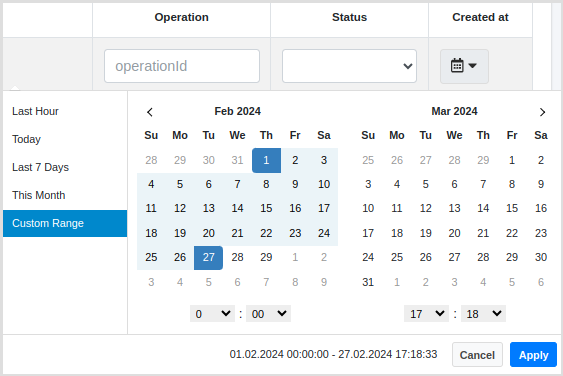This screenshot has width=563, height=376.
Task: Expand the start minute dropdown showing 00
Action: (x=268, y=314)
